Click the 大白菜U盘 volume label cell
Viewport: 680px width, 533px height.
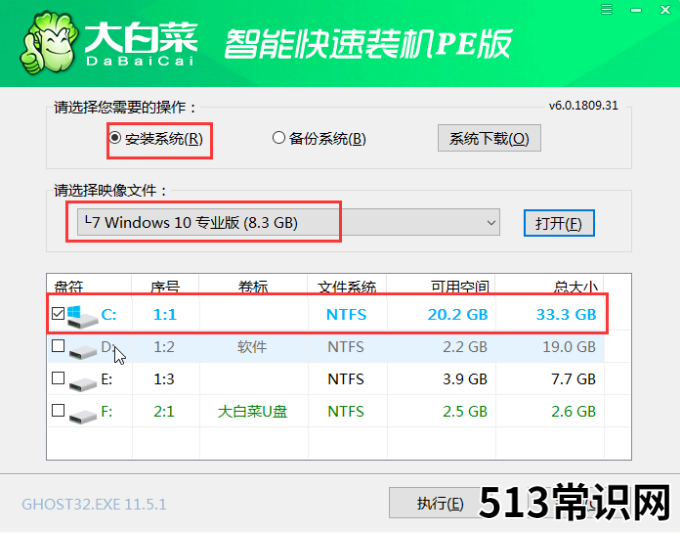click(252, 412)
